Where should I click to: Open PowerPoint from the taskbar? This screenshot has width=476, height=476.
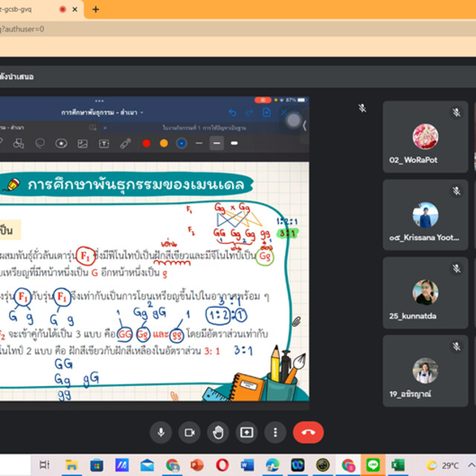coord(197,465)
